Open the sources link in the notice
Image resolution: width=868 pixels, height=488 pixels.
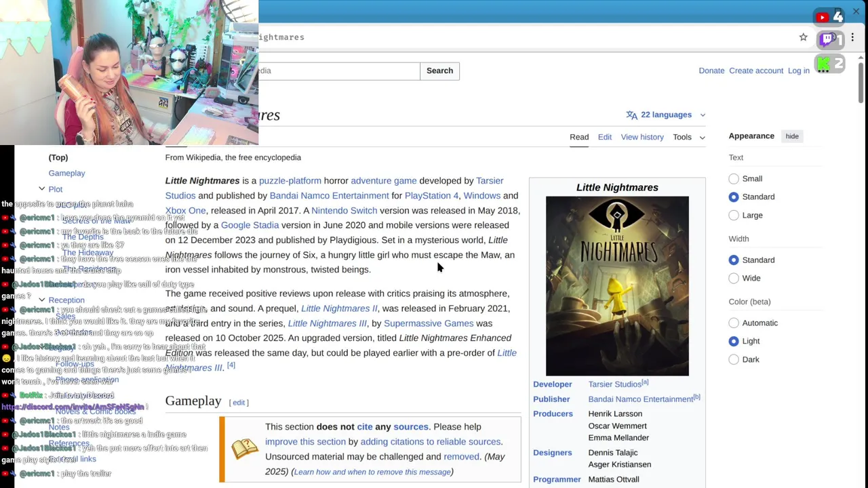click(x=411, y=427)
